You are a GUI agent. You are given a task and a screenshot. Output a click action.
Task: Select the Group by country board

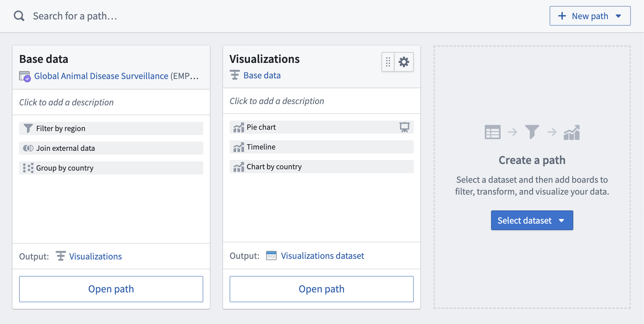coord(111,168)
